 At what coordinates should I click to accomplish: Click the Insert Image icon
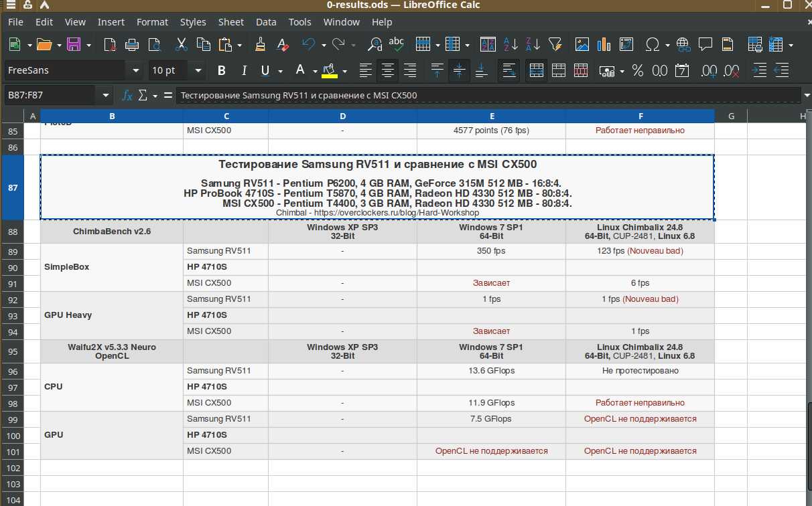(582, 45)
